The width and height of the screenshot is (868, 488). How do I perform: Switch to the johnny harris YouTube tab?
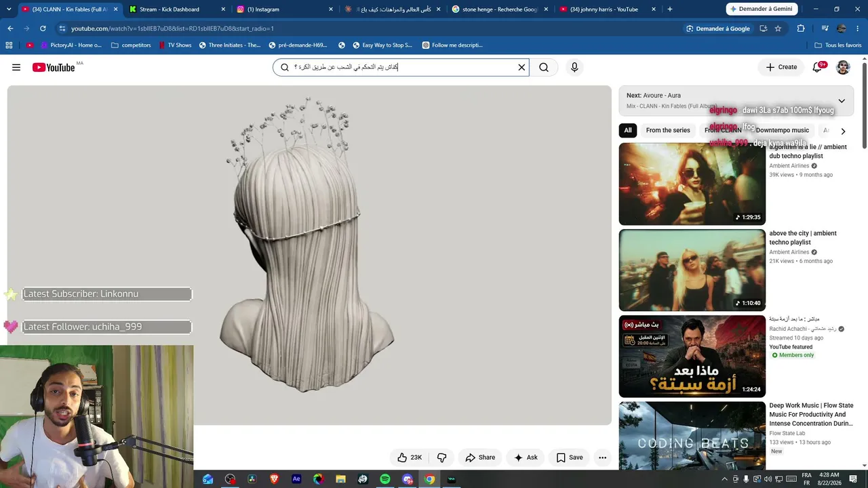608,9
